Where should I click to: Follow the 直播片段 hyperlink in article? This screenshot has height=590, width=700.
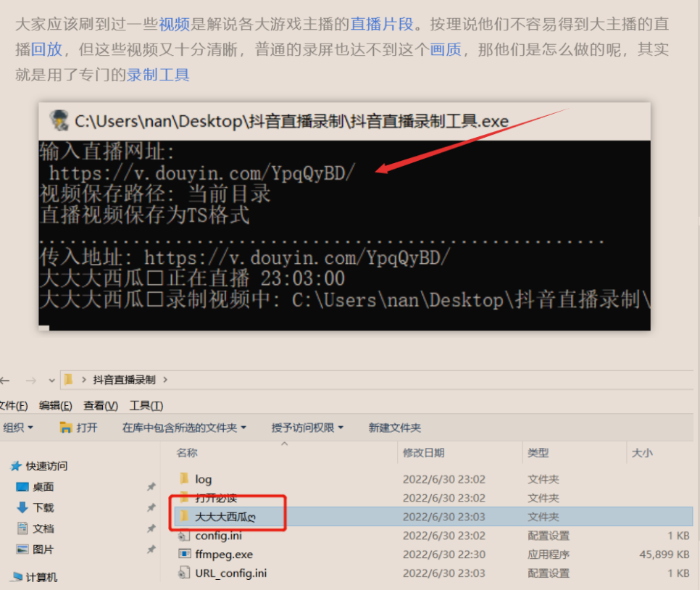point(382,24)
